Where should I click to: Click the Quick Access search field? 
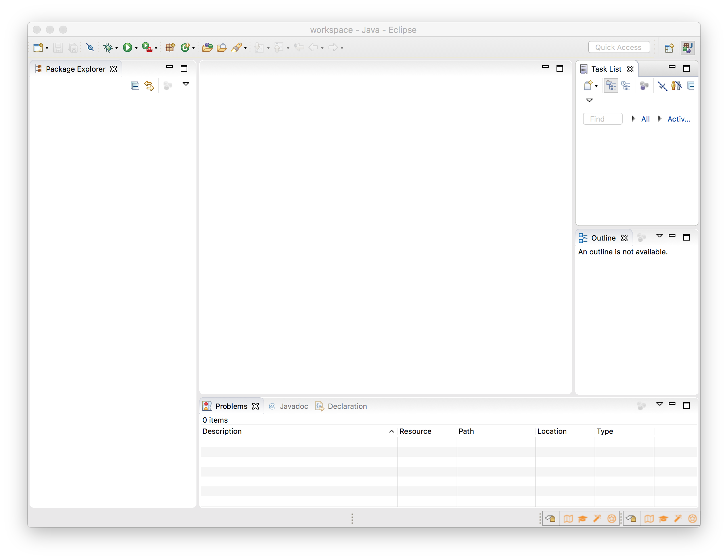(x=618, y=47)
